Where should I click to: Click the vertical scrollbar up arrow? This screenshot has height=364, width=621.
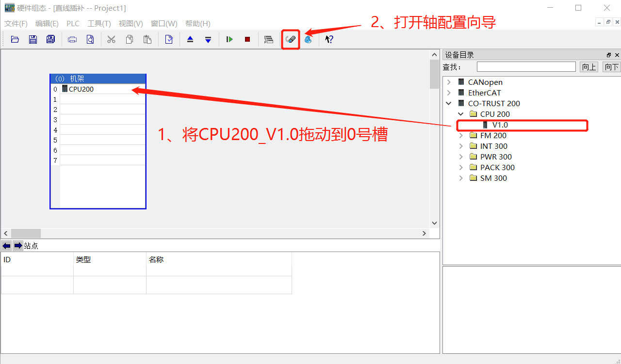pyautogui.click(x=435, y=55)
